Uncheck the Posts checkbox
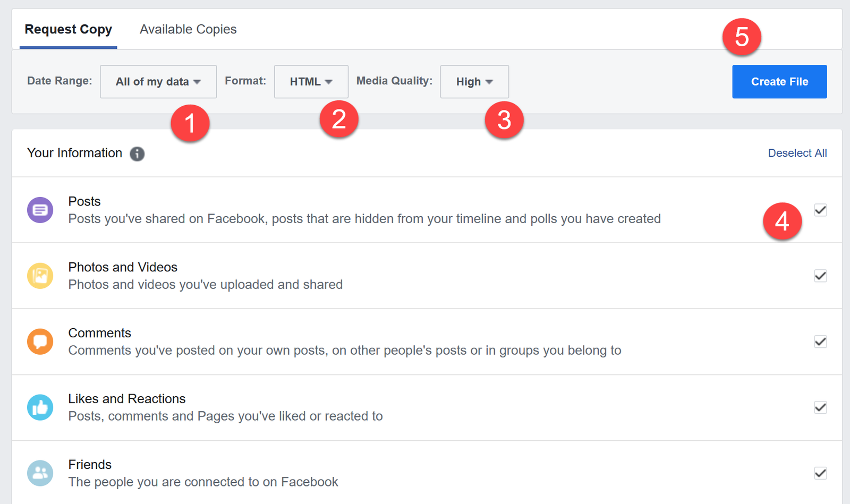Viewport: 850px width, 504px height. tap(820, 210)
